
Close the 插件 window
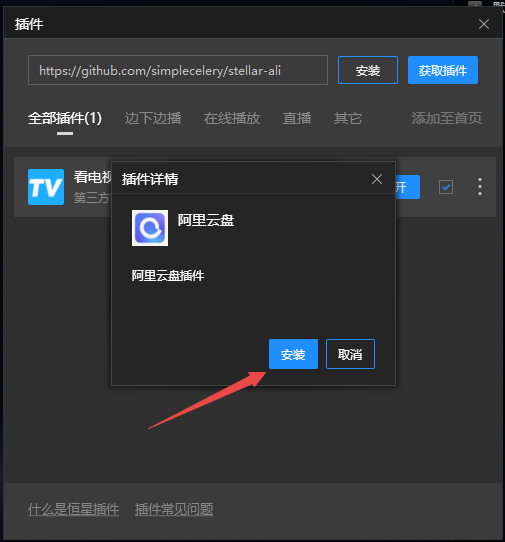(x=484, y=24)
